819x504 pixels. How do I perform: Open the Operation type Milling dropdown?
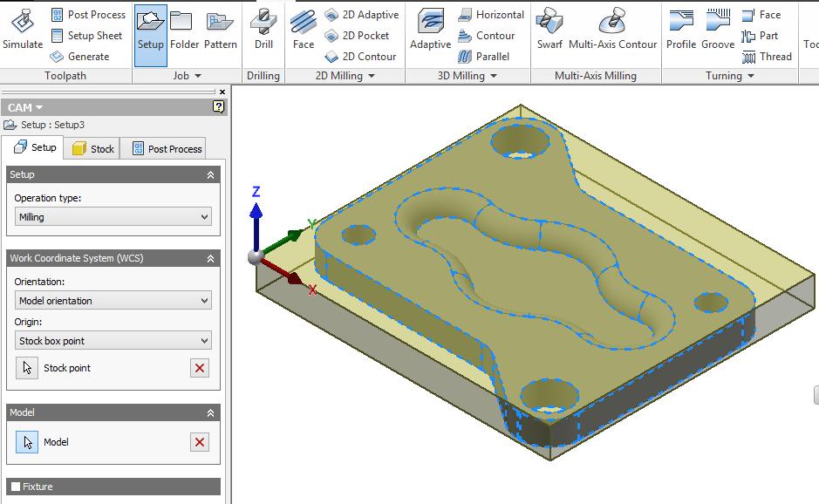(x=113, y=217)
